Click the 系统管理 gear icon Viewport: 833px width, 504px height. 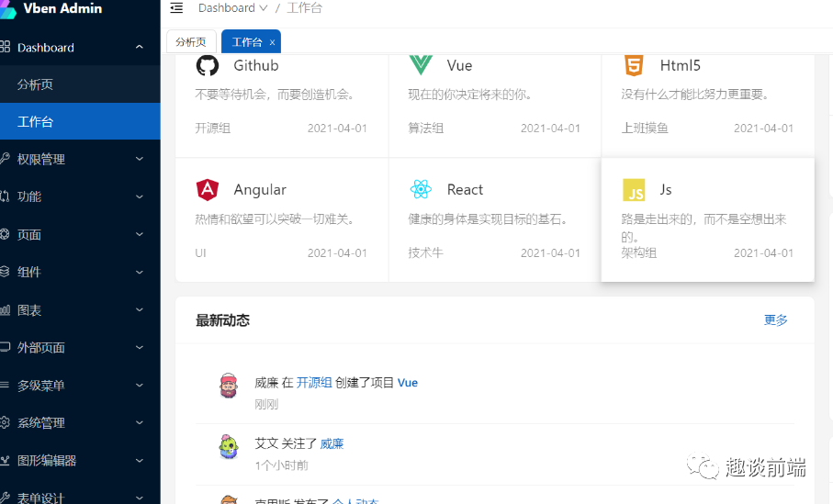click(x=5, y=422)
